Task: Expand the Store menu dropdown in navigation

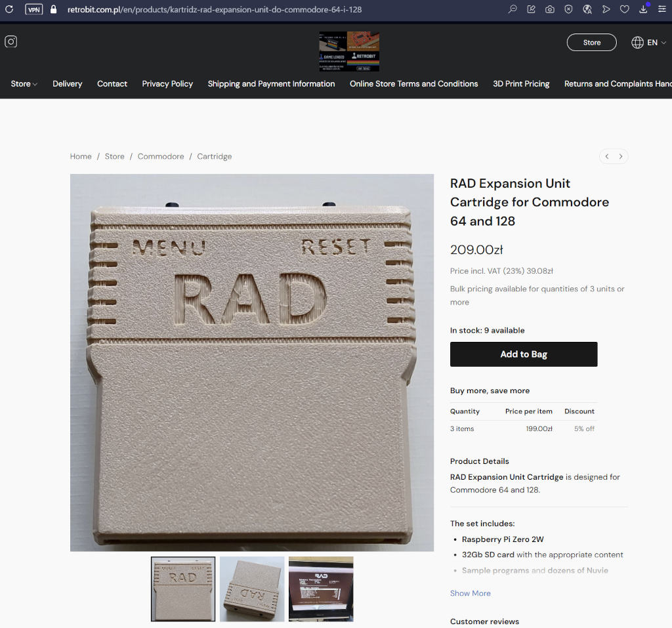Action: pos(24,84)
